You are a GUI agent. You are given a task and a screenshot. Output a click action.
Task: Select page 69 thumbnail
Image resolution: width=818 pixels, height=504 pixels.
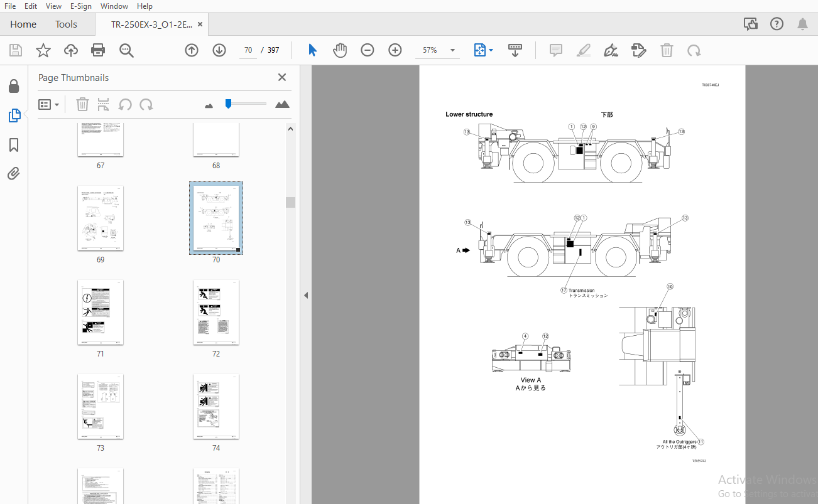click(x=101, y=218)
